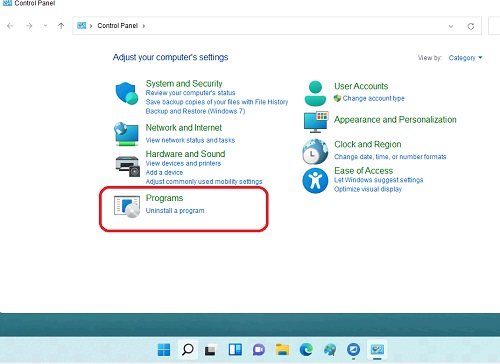Image resolution: width=500 pixels, height=364 pixels.
Task: Click the Add a device link
Action: pos(164,172)
